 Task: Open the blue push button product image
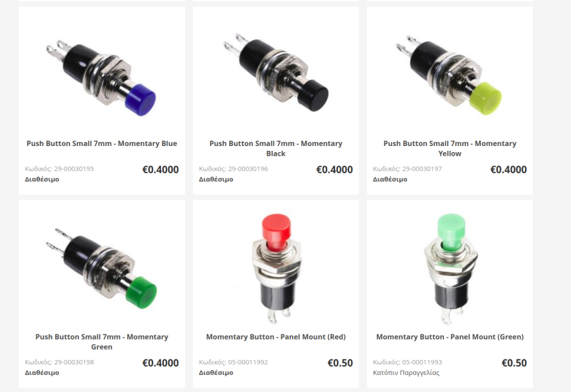101,75
